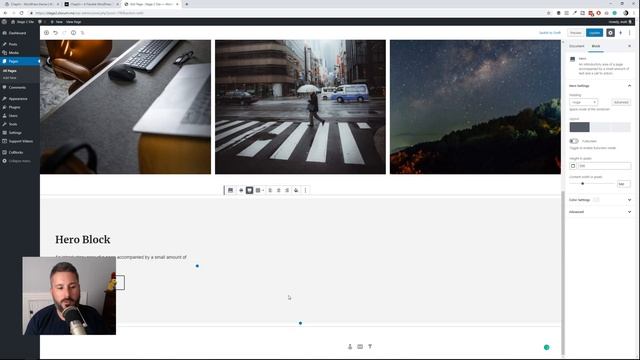Align text right in block toolbar

point(287,190)
